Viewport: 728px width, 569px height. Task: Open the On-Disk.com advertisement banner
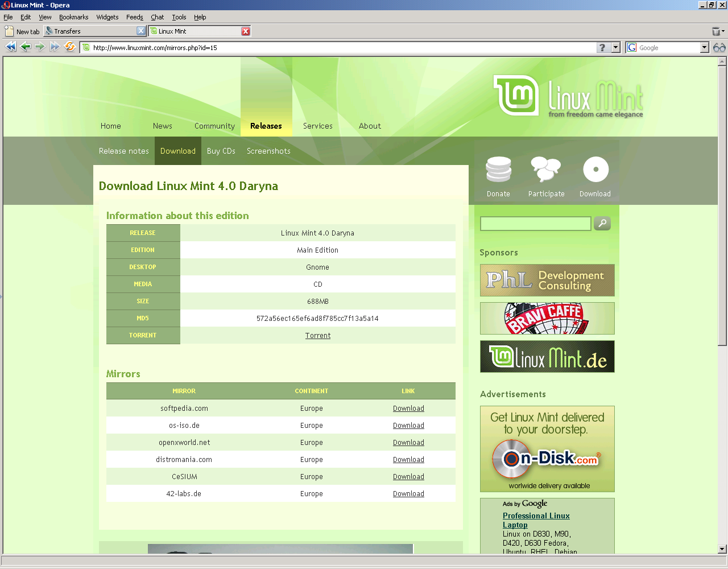[x=547, y=449]
